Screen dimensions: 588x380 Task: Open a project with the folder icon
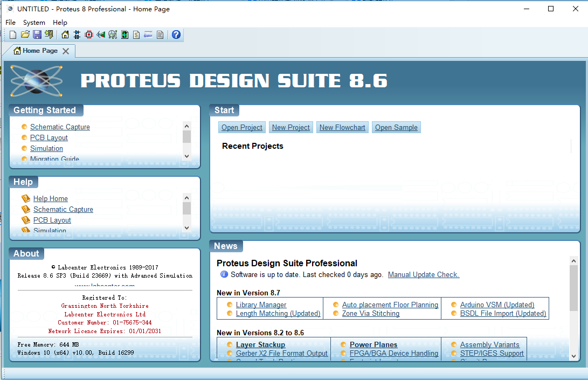pos(25,35)
